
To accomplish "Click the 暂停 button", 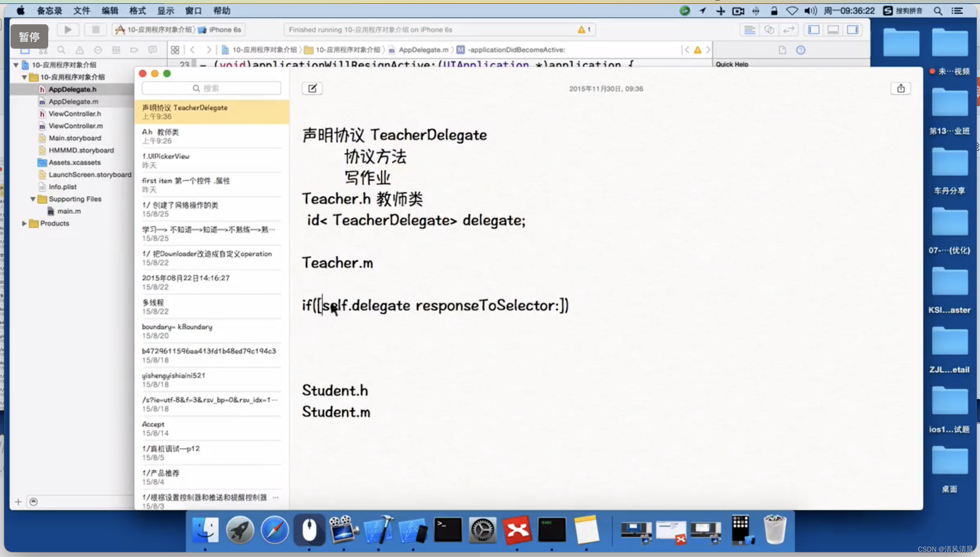I will [x=29, y=37].
